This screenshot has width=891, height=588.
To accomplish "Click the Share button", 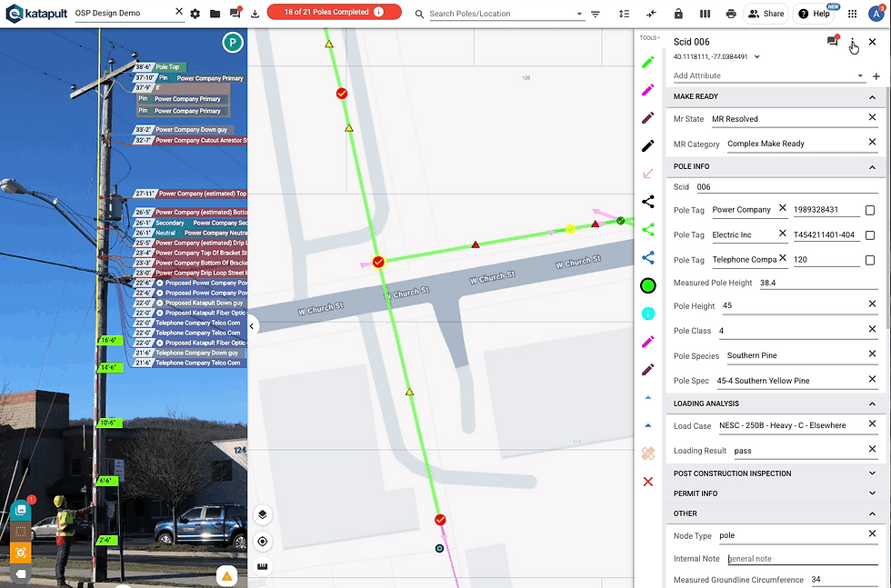I will point(766,14).
